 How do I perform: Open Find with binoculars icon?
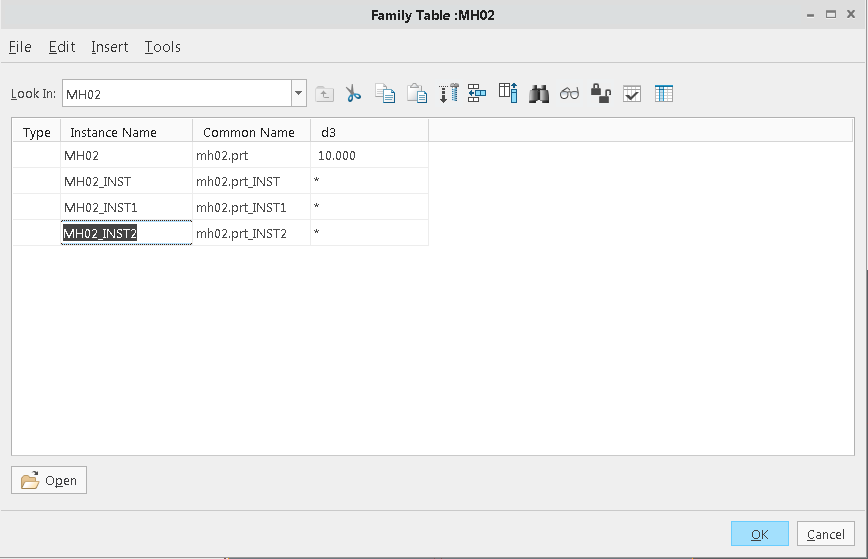click(539, 94)
